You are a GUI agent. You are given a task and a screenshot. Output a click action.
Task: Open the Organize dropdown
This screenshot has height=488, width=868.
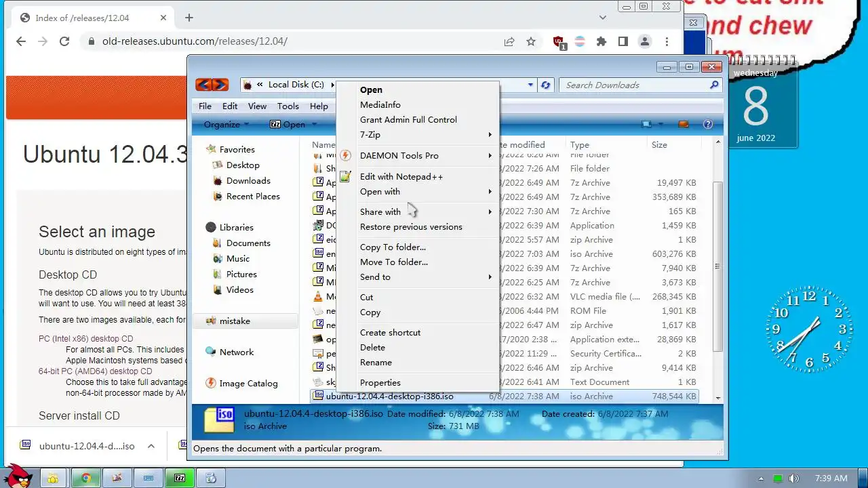pyautogui.click(x=226, y=124)
